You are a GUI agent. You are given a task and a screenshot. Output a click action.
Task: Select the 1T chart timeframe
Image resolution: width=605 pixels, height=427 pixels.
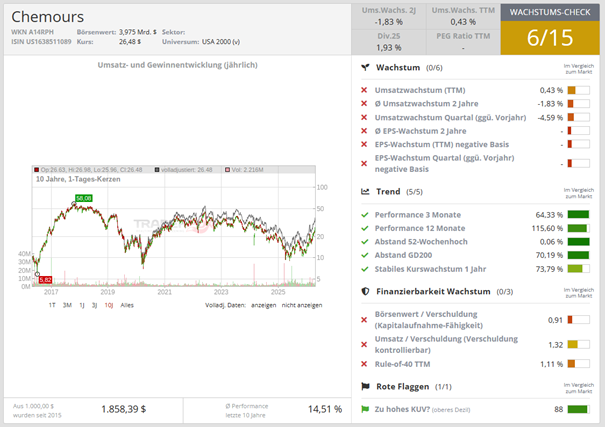pos(52,305)
